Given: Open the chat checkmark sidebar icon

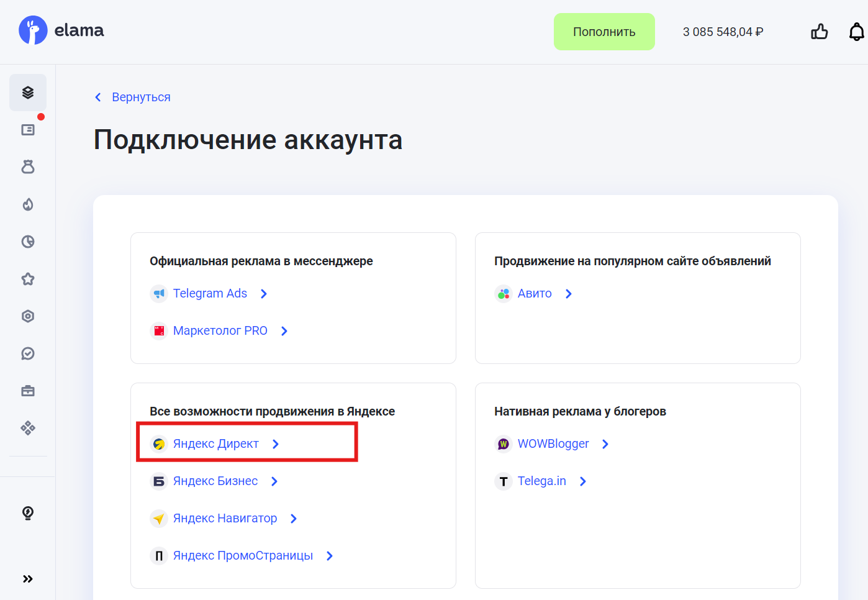Looking at the screenshot, I should [28, 353].
